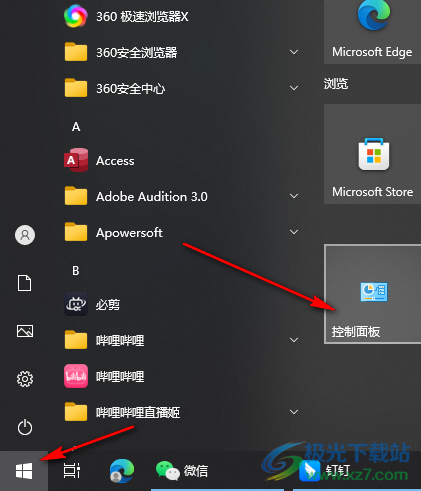The image size is (421, 491).
Task: Open the Microsoft Store tile
Action: click(373, 154)
